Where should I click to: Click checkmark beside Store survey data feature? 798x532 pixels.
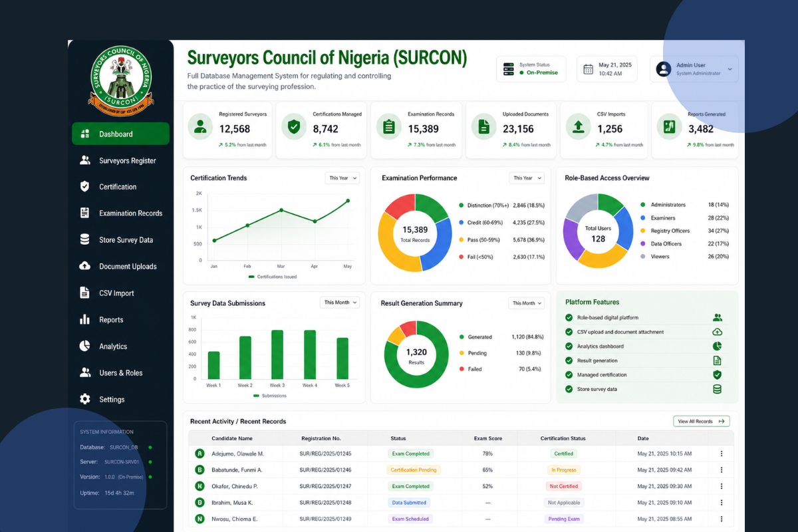[x=569, y=389]
